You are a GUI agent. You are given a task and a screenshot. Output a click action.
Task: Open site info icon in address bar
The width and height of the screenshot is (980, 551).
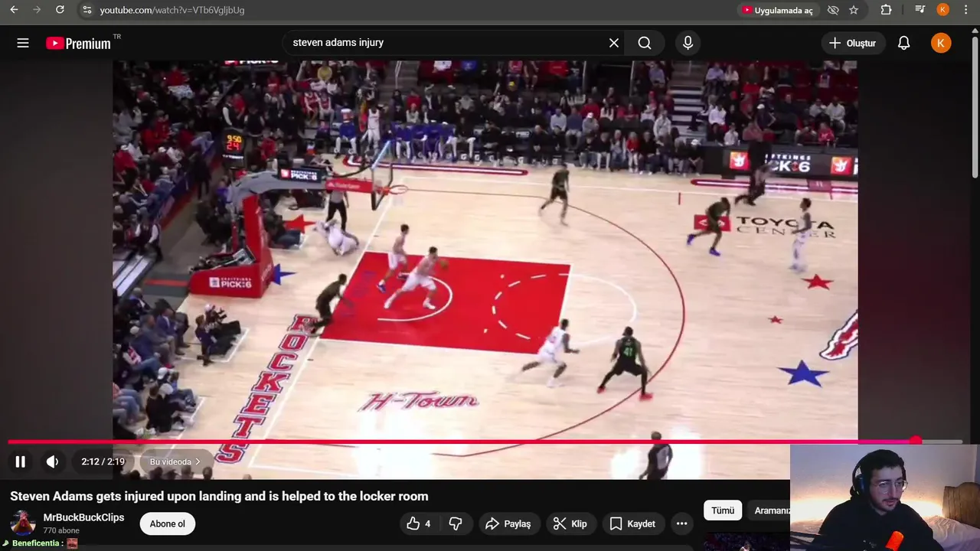pos(87,10)
